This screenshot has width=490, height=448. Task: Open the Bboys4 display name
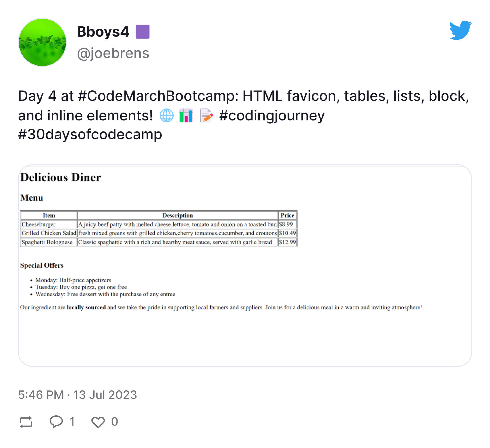(103, 32)
